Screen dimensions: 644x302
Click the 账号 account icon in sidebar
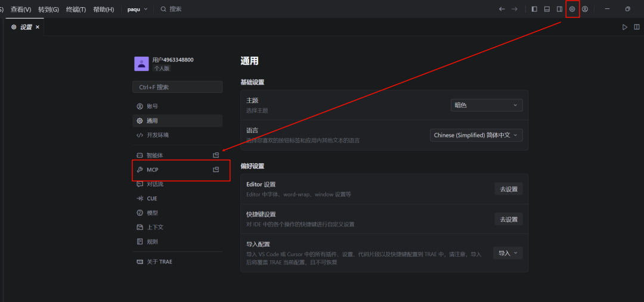point(140,106)
